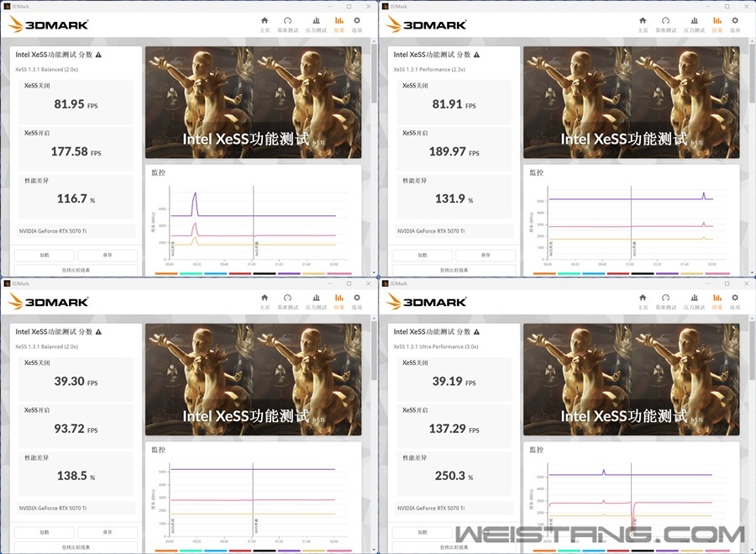Screen dimensions: 756x554
Task: Open Stress Tests icon in 137.29 FPS window
Action: (x=694, y=301)
